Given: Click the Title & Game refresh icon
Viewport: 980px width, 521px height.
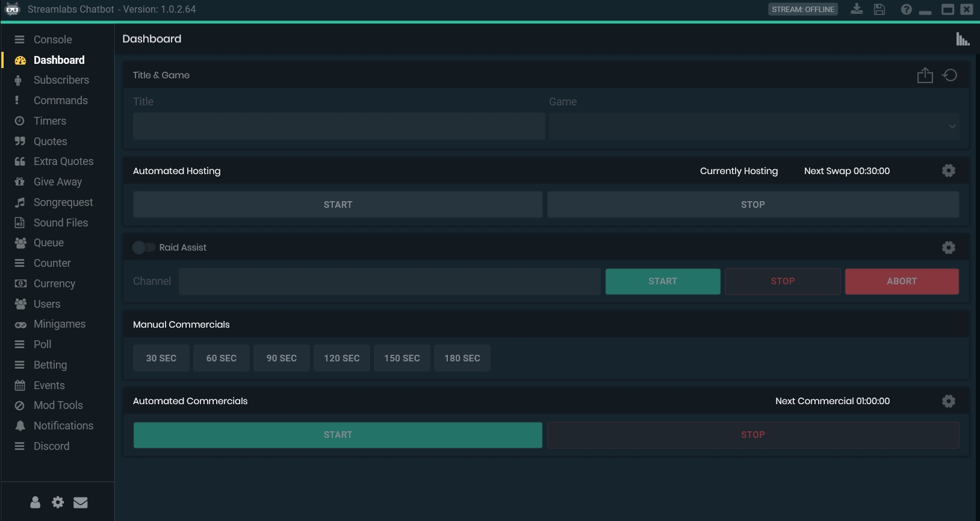Looking at the screenshot, I should click(950, 75).
